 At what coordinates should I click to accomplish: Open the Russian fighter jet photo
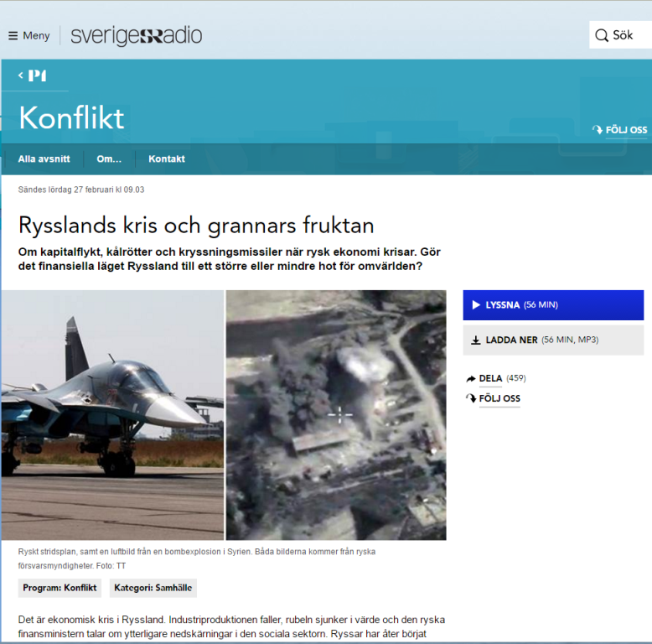[x=112, y=414]
